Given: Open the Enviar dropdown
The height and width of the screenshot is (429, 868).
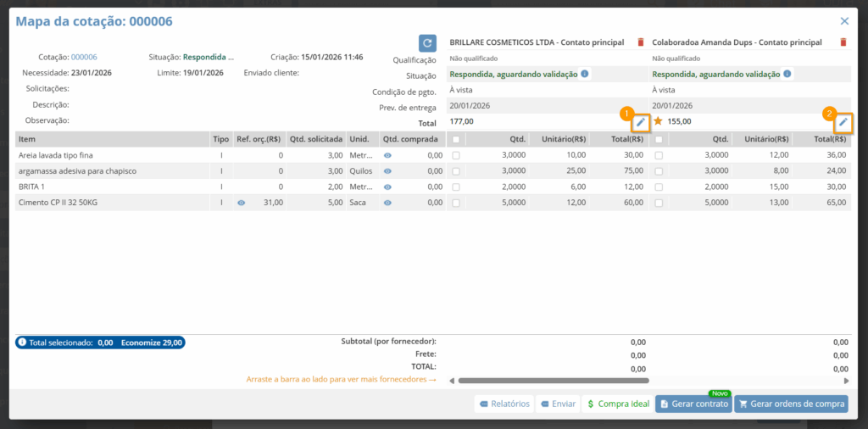Looking at the screenshot, I should tap(559, 404).
